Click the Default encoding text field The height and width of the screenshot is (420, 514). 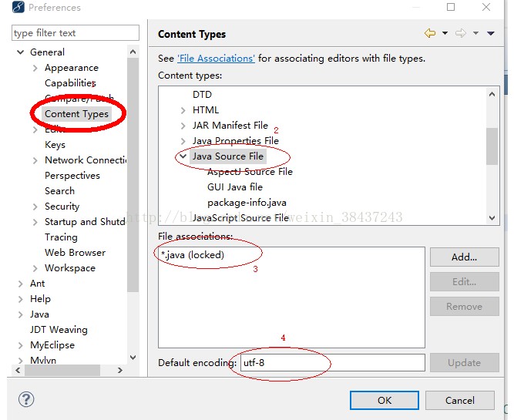[x=333, y=363]
